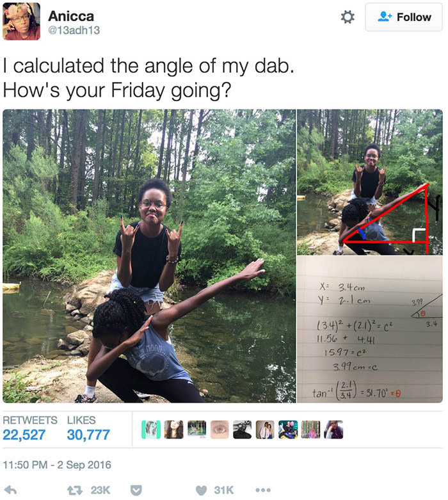Open the gear settings icon
Viewport: 448px width, 500px height.
click(x=348, y=17)
